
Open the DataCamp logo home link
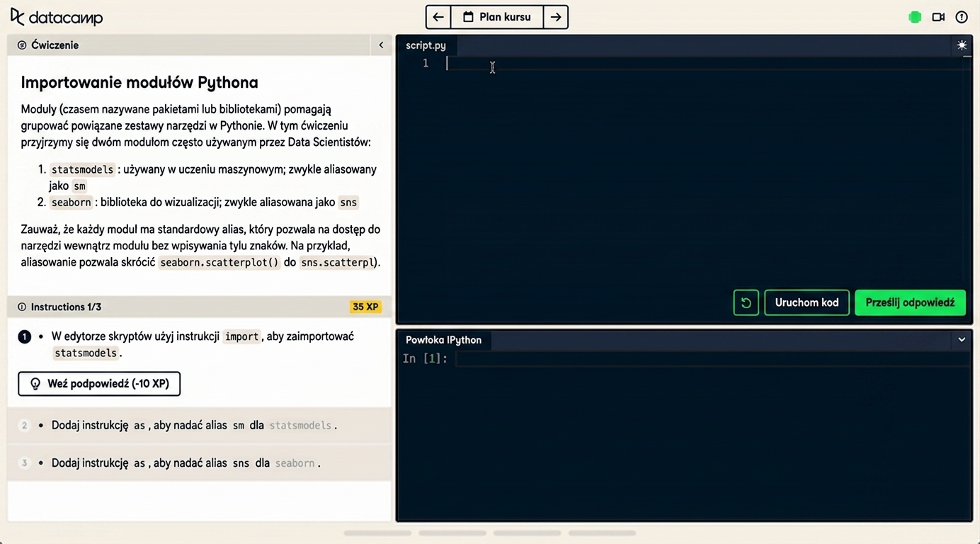[57, 17]
